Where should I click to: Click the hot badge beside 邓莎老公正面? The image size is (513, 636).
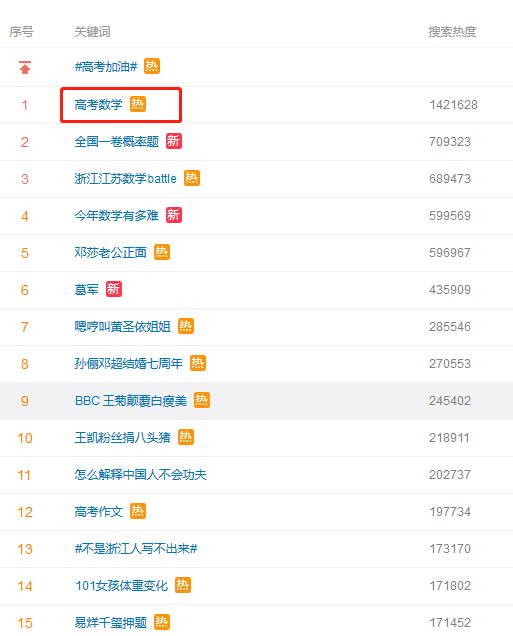162,252
